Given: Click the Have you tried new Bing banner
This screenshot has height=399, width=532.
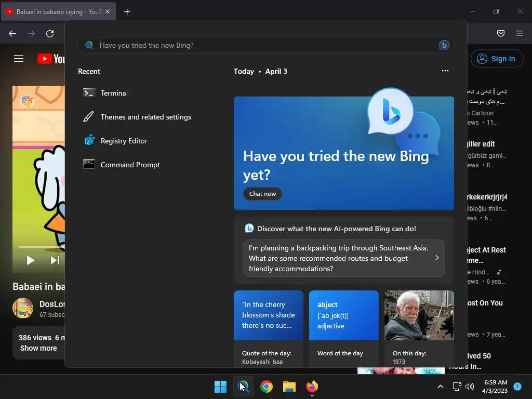Looking at the screenshot, I should 344,153.
